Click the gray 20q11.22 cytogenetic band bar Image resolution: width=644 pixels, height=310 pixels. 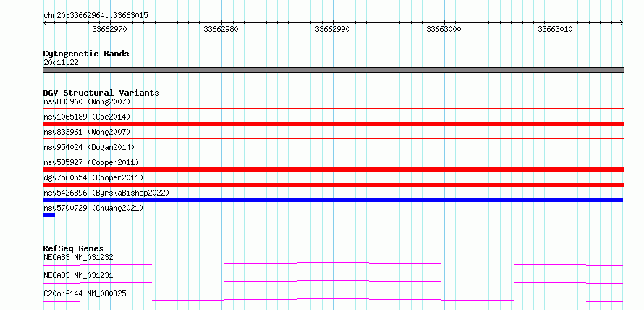333,70
